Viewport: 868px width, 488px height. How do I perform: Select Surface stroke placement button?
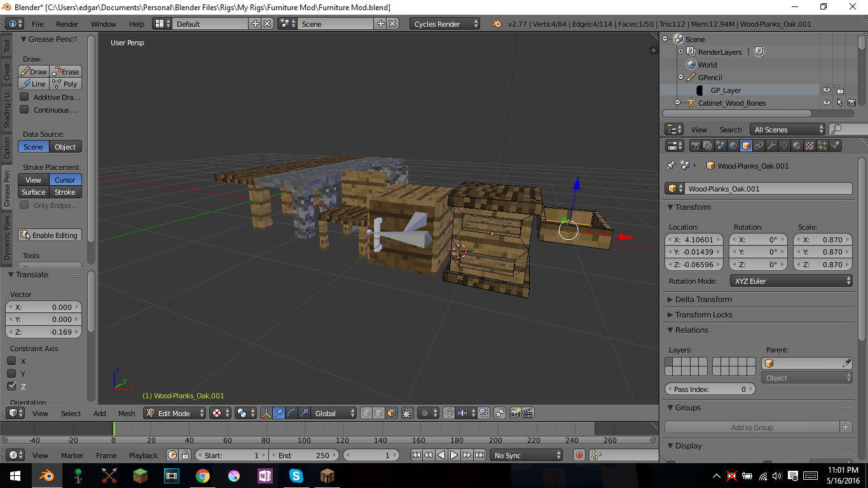[34, 192]
